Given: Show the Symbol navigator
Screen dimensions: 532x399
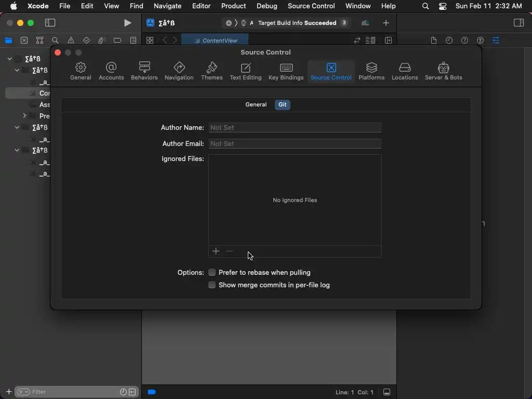Looking at the screenshot, I should pos(39,41).
